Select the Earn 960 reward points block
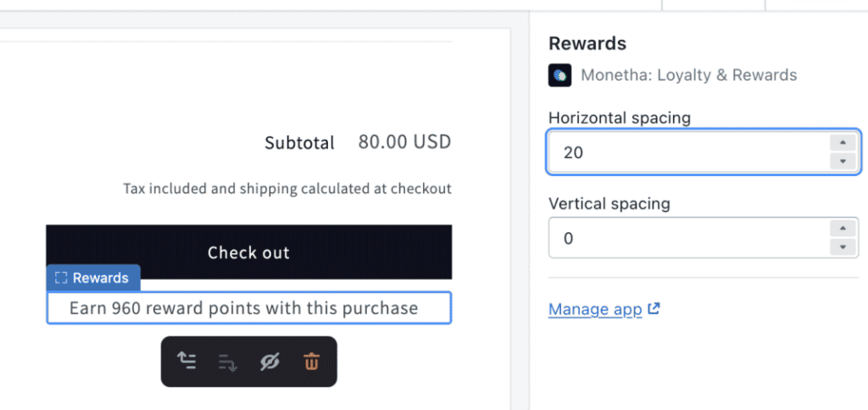This screenshot has width=868, height=410. (249, 307)
